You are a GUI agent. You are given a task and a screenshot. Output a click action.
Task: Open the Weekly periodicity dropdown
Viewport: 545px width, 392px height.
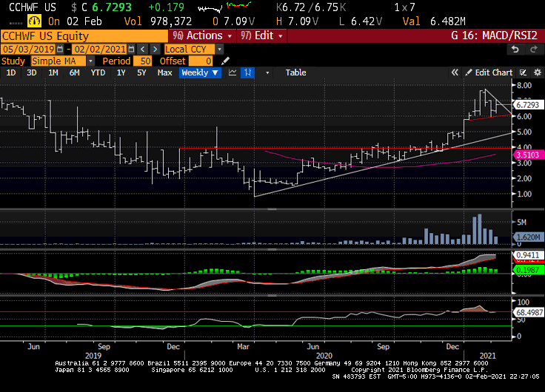click(200, 72)
